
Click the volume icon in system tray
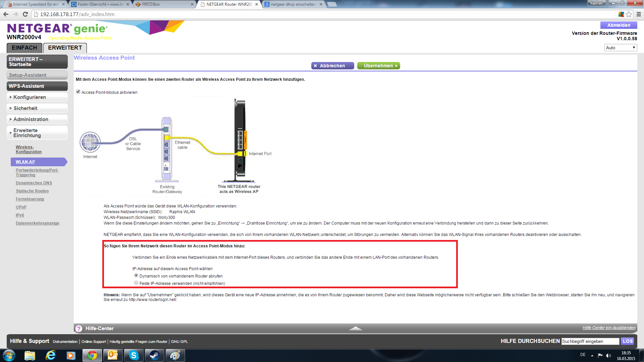(608, 355)
